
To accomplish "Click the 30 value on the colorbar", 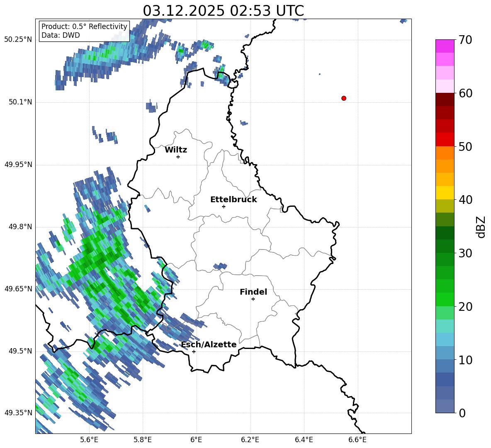I will (465, 253).
